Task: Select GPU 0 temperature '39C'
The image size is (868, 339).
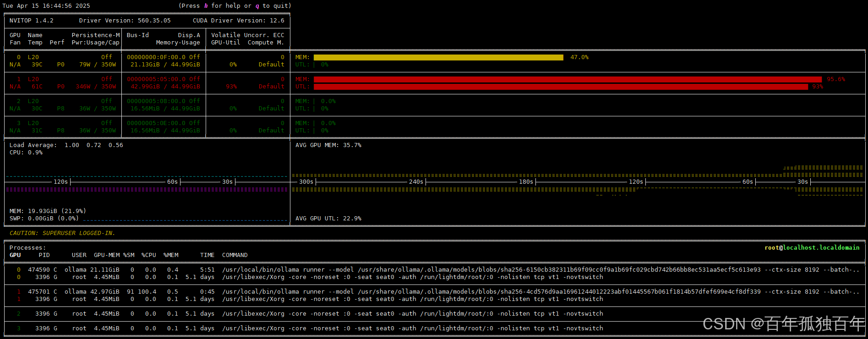Action: [x=37, y=65]
